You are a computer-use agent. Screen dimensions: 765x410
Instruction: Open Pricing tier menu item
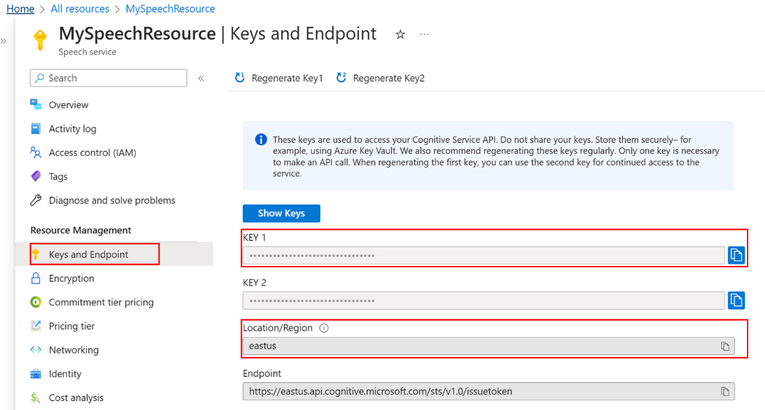point(72,326)
